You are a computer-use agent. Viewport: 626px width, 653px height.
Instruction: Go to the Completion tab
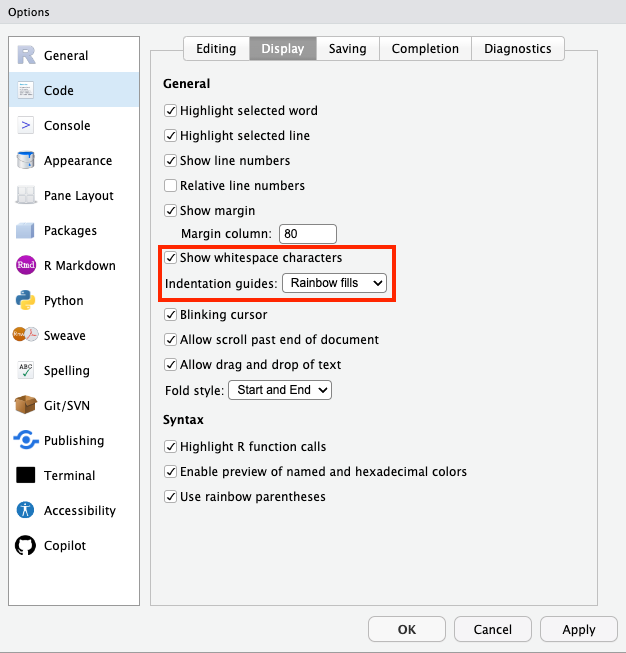[425, 49]
